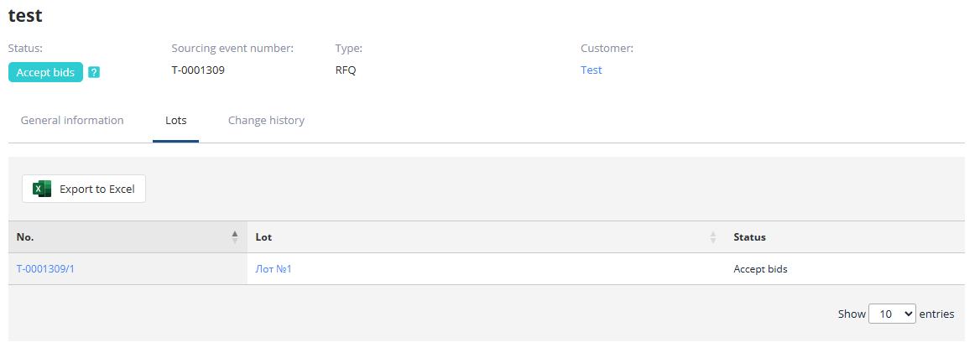Click the Accept bids cell in table row

(760, 269)
